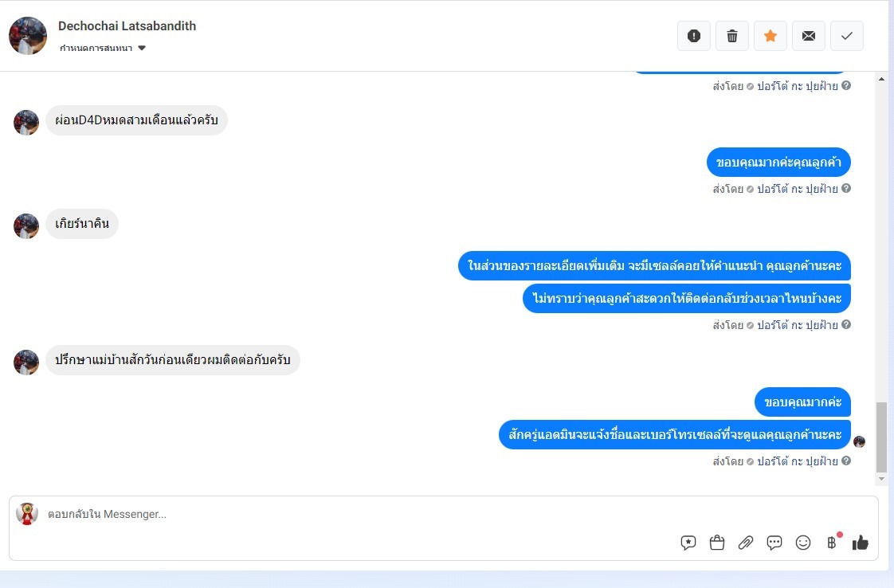
Task: Send a thumbs up like
Action: [860, 543]
